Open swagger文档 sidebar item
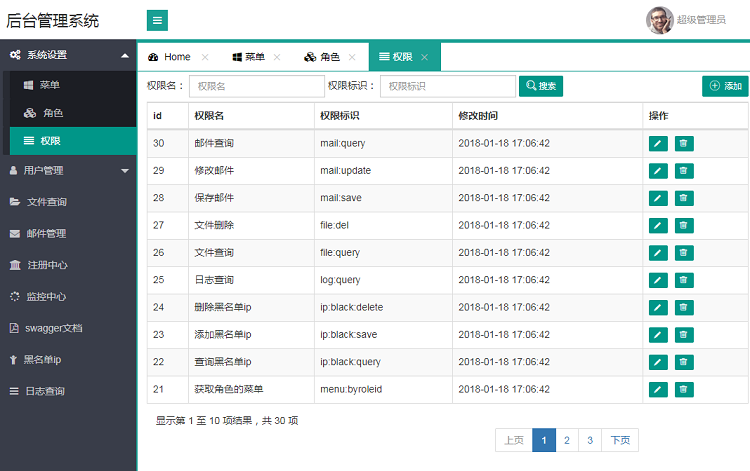750x471 pixels. 68,328
